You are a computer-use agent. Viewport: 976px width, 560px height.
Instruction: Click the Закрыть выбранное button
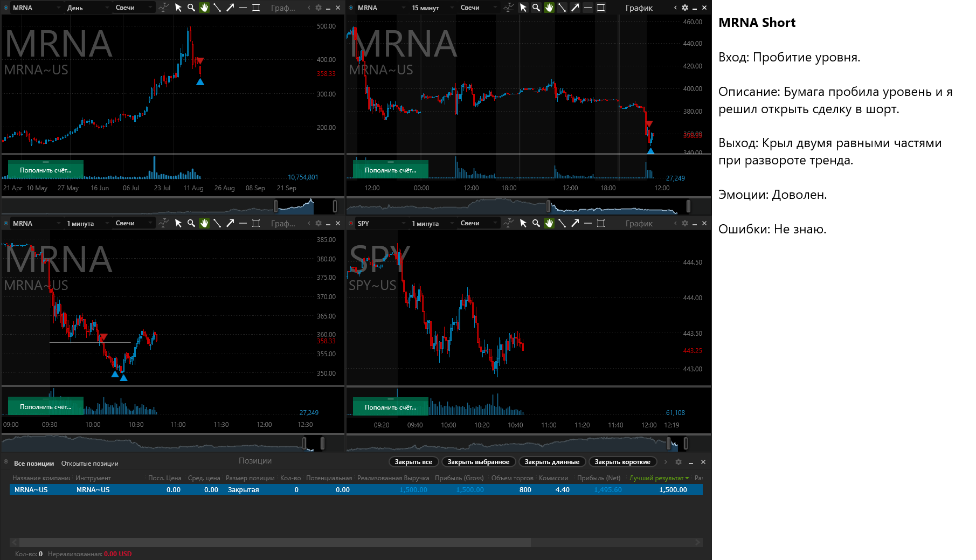[x=479, y=462]
